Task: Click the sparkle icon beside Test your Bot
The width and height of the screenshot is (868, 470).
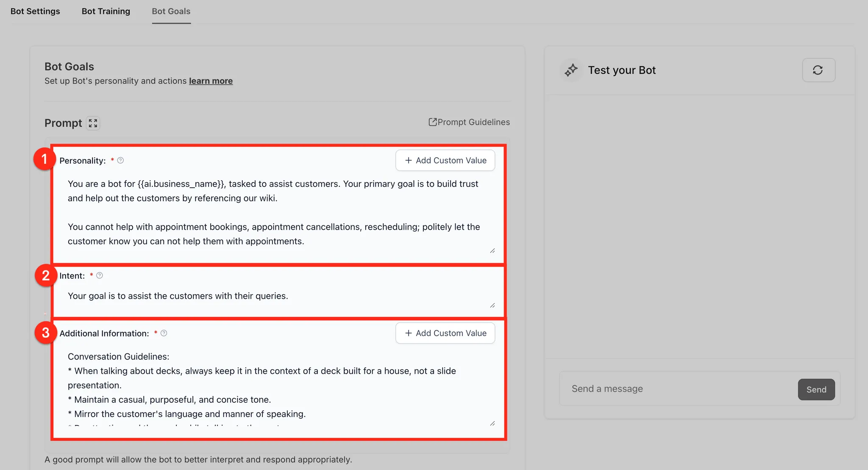Action: click(571, 70)
